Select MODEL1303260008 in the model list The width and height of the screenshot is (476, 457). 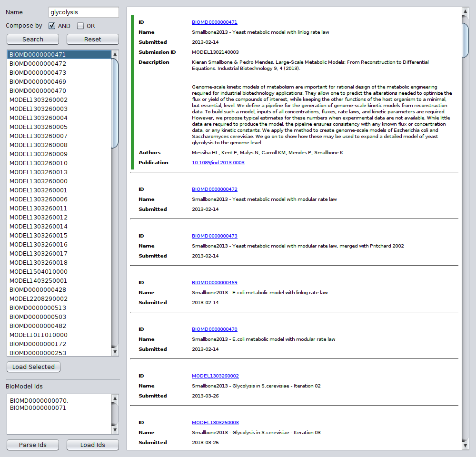click(x=59, y=145)
